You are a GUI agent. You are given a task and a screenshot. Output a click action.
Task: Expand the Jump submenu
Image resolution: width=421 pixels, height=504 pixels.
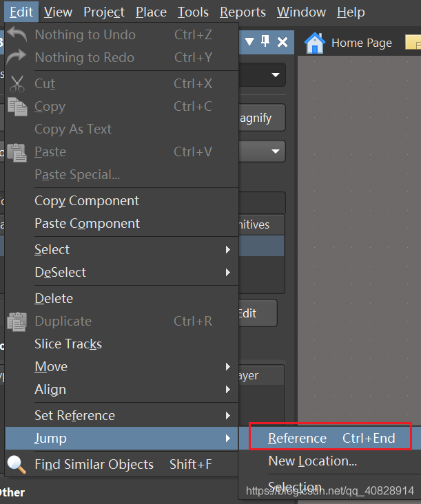tap(121, 439)
